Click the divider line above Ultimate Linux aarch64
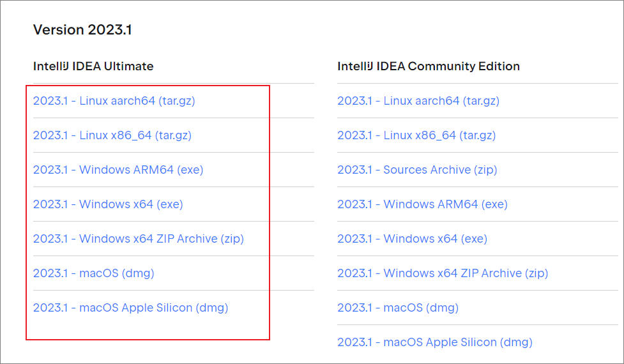624x364 pixels. coord(172,83)
